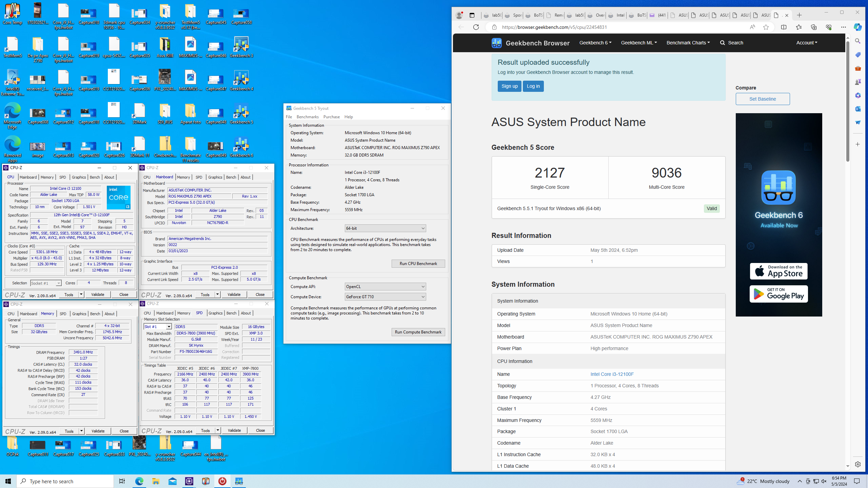
Task: Open the Slot #1 memory slot dropdown
Action: [x=158, y=327]
